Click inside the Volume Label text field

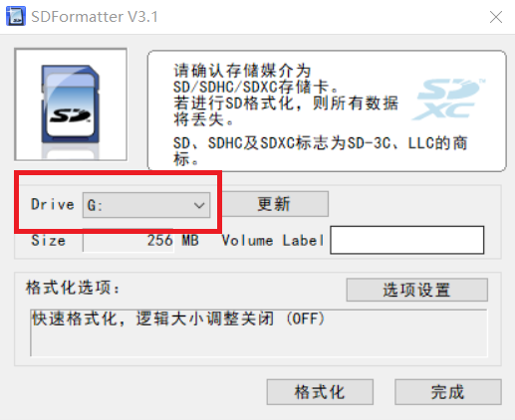point(407,240)
